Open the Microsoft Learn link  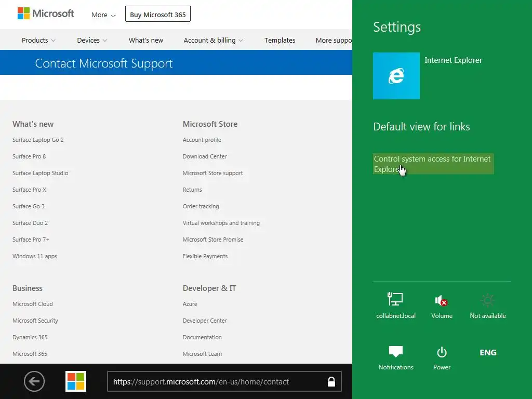202,354
